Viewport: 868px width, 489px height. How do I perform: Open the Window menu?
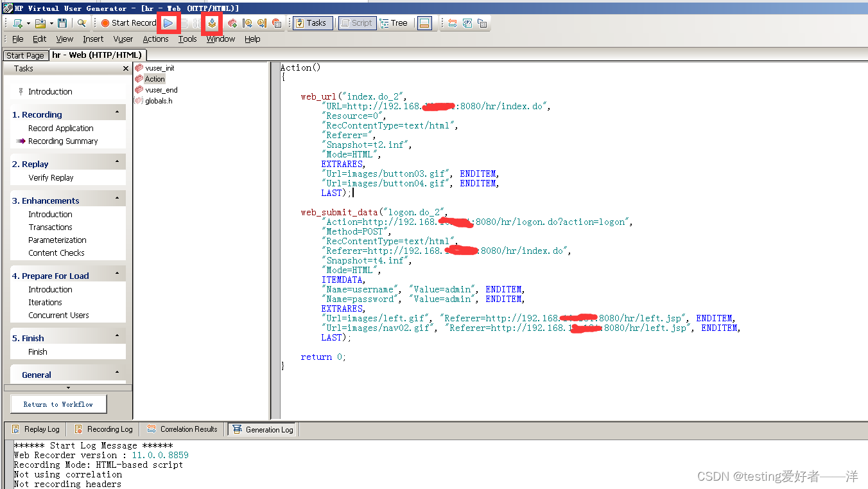pyautogui.click(x=221, y=39)
